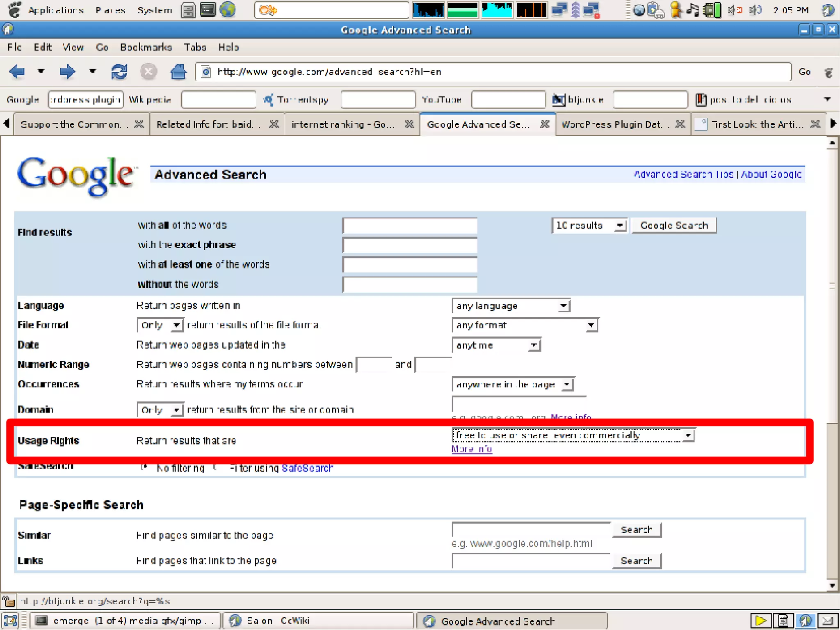Image resolution: width=840 pixels, height=630 pixels.
Task: Open the 'any language' dropdown
Action: [x=511, y=306]
